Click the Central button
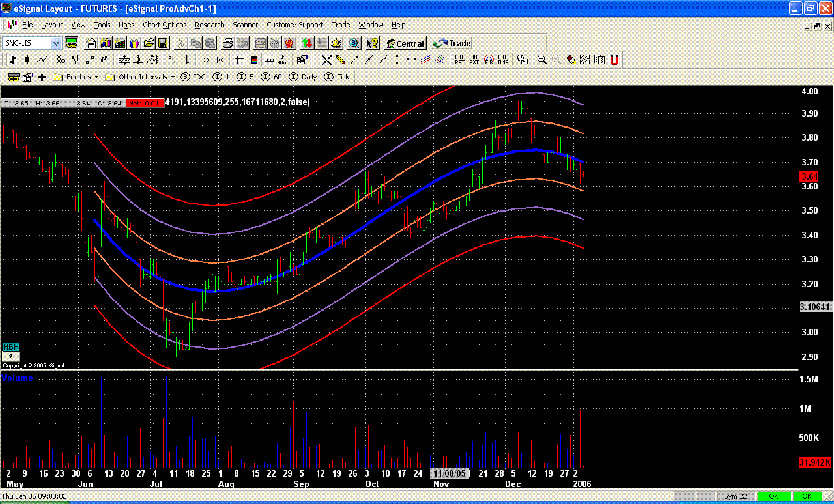 [405, 44]
